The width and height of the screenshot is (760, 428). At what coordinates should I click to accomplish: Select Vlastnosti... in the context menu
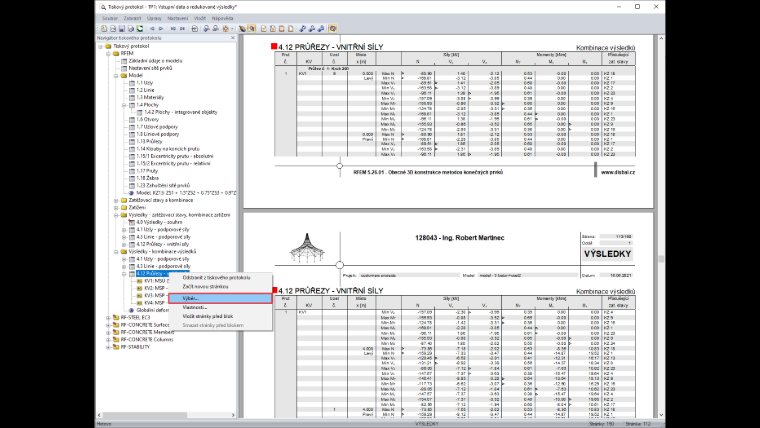click(x=194, y=307)
